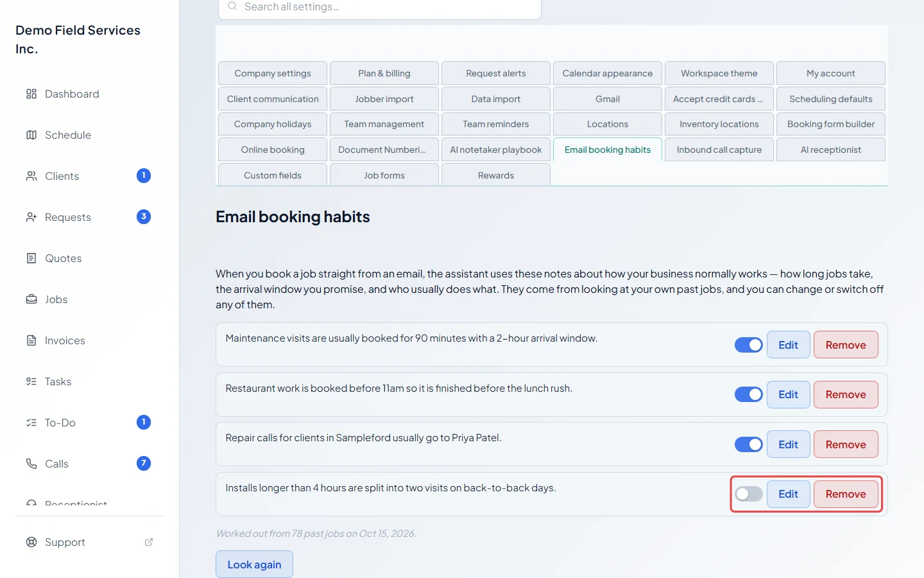
Task: Switch to the Custom fields tab
Action: 273,175
